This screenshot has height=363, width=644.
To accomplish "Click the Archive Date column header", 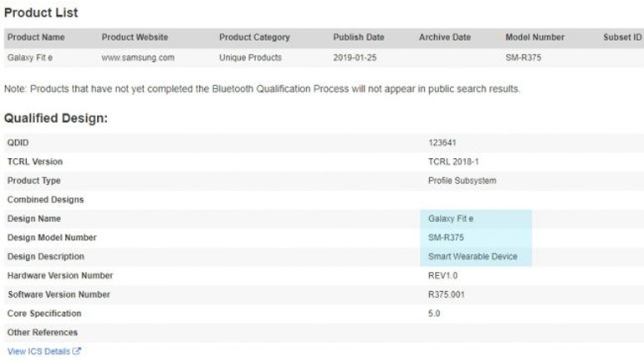I will tap(445, 38).
